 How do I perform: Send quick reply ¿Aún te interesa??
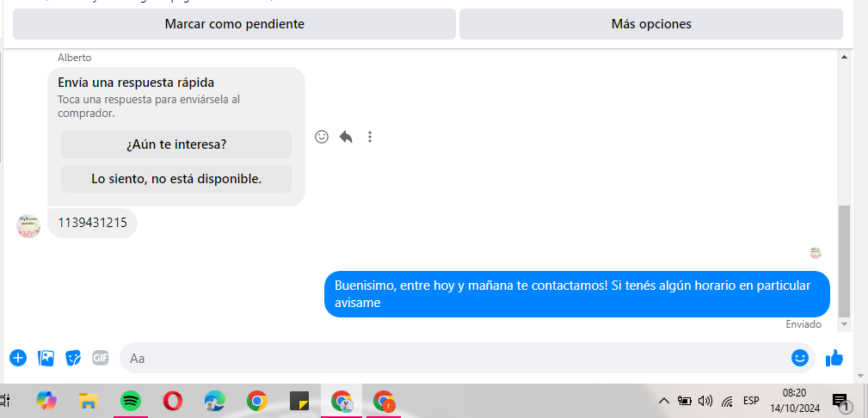(176, 144)
